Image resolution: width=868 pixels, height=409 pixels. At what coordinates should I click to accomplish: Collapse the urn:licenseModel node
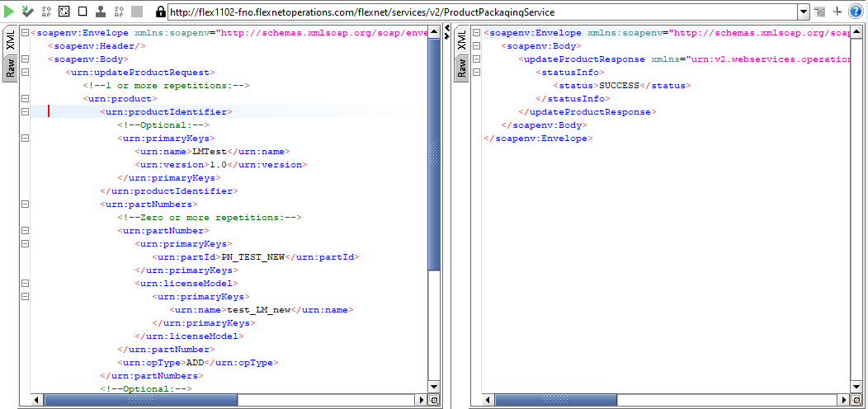25,284
